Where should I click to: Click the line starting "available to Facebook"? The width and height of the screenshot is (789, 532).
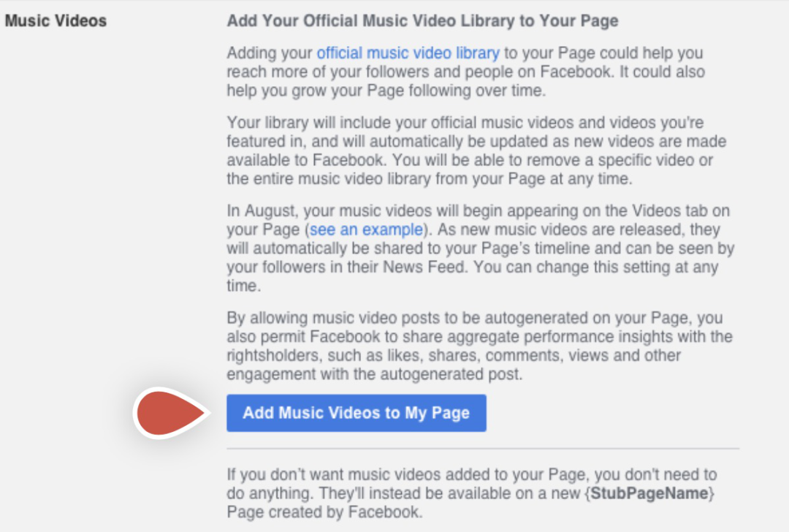470,160
